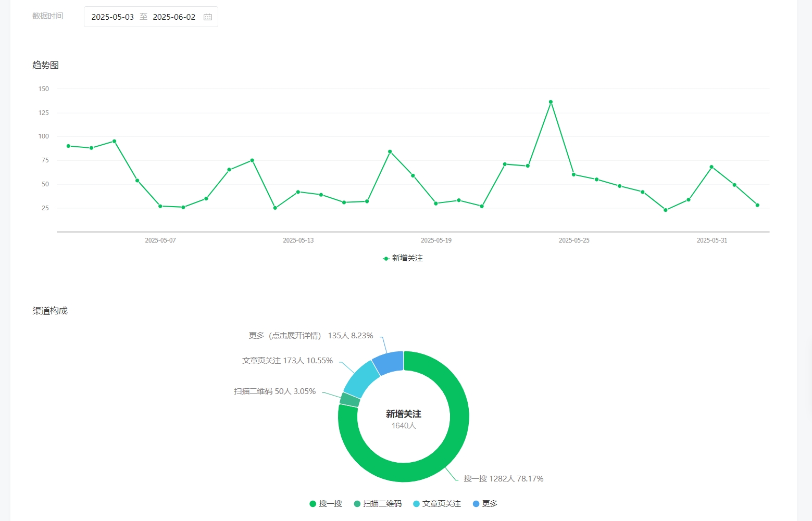Screen dimensions: 812x521
Task: Click the 扫描二维码 50人 3.05% label
Action: 275,391
